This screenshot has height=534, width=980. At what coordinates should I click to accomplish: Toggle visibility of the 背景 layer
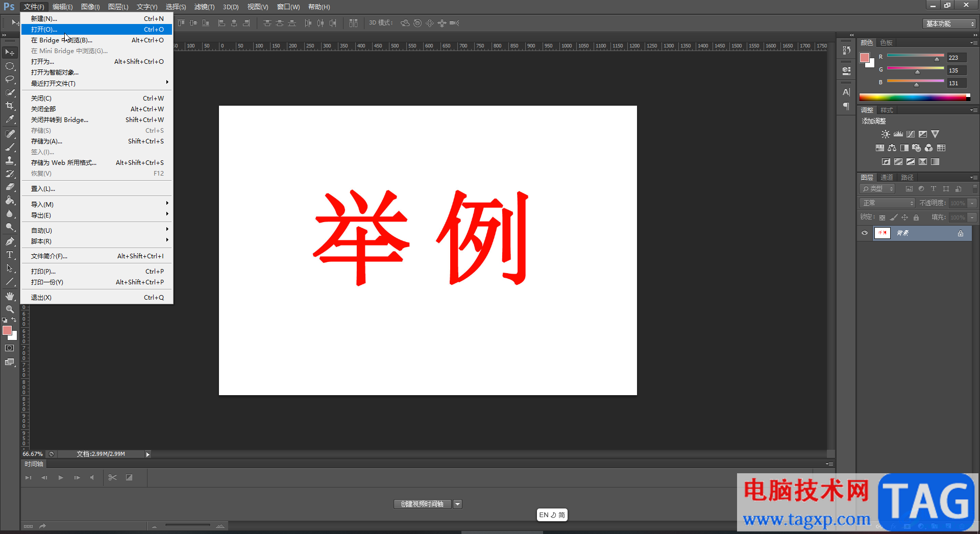[x=865, y=233]
